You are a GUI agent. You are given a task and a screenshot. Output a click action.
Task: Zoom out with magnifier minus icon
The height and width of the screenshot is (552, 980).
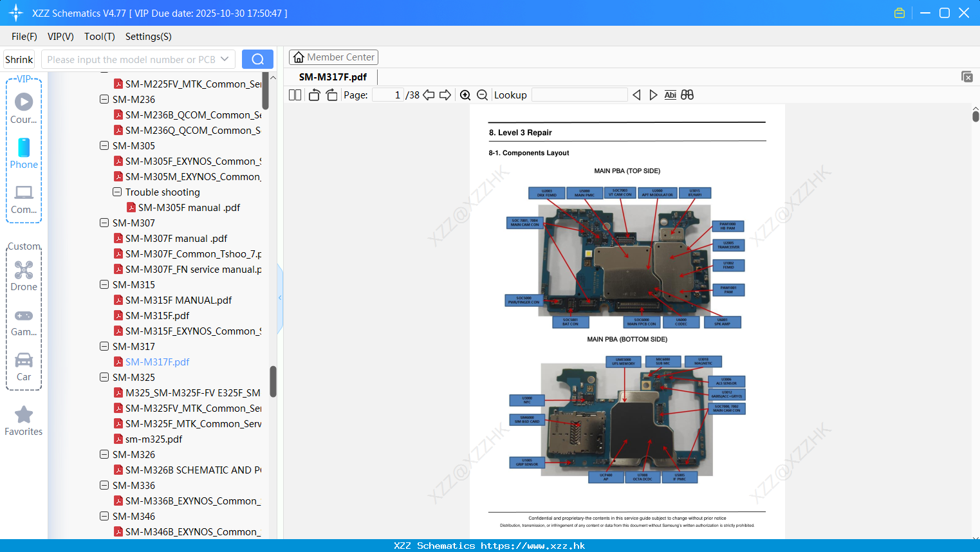[482, 95]
